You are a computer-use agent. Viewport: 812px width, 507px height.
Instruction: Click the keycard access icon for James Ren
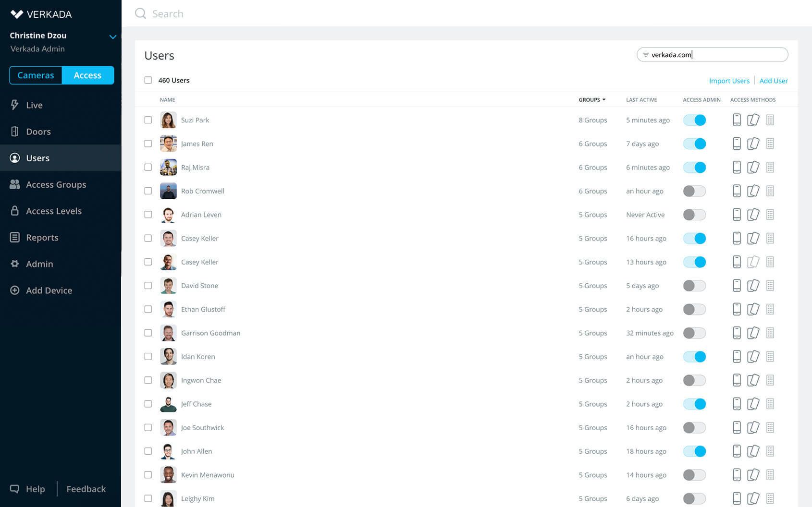(753, 144)
